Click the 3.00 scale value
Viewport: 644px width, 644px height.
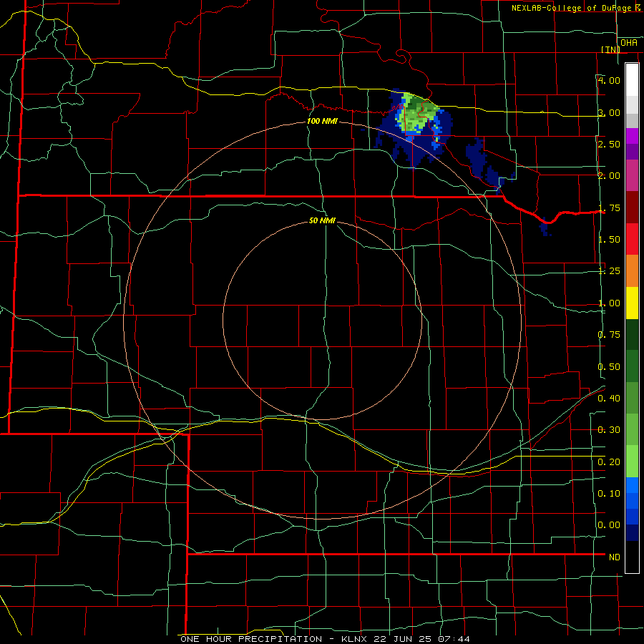609,112
